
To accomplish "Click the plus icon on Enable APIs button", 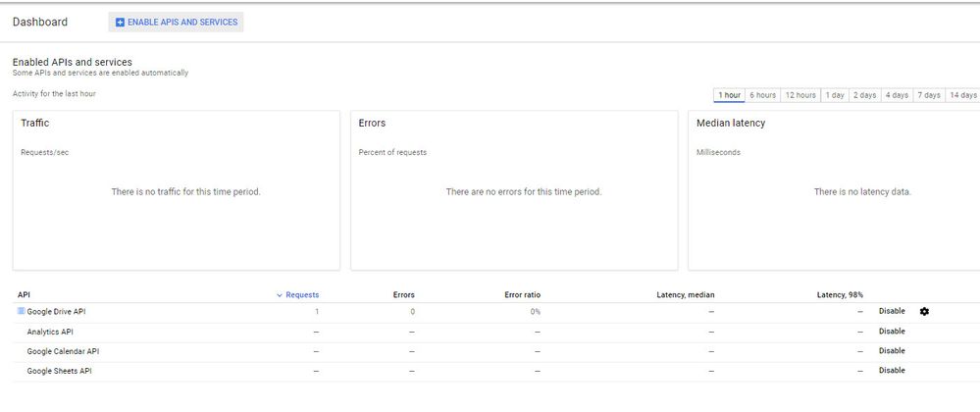I will pyautogui.click(x=121, y=22).
